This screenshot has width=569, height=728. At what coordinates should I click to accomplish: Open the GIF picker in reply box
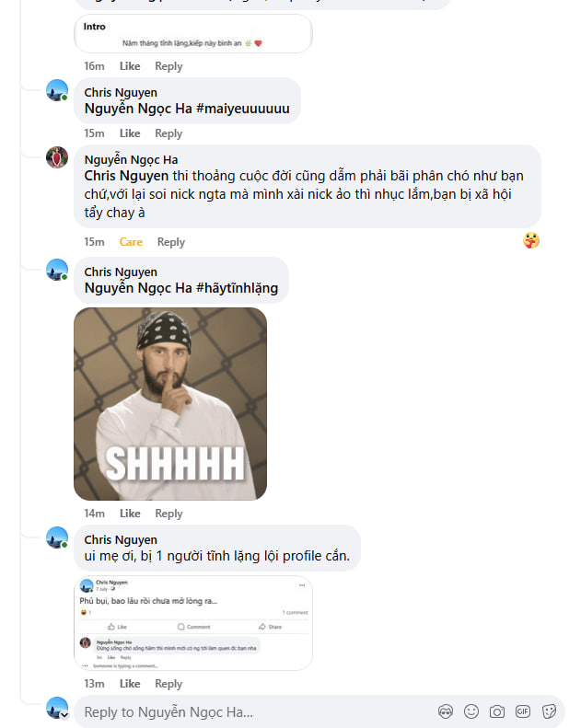click(523, 711)
